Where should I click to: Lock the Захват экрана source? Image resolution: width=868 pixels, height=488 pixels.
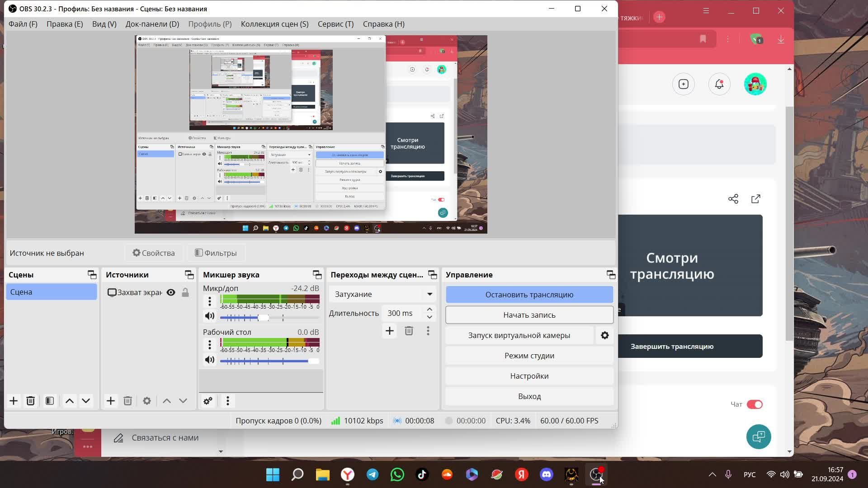[185, 292]
